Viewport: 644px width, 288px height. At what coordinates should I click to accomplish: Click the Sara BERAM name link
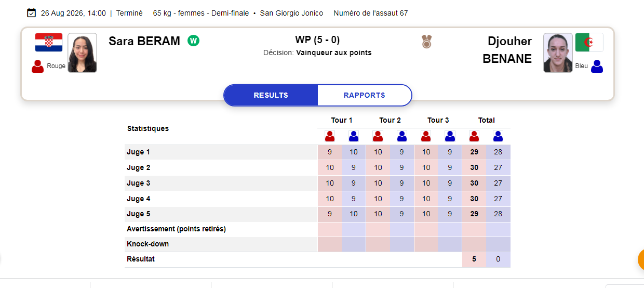pos(144,41)
